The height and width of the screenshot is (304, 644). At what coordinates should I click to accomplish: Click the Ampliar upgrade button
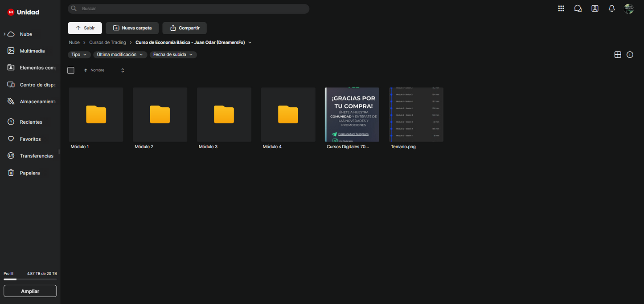[30, 291]
